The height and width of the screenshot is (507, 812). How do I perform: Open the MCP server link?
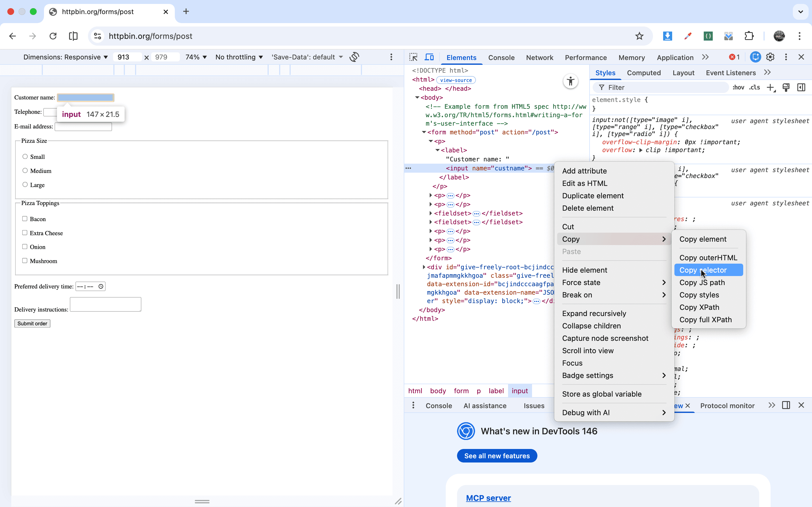point(488,498)
